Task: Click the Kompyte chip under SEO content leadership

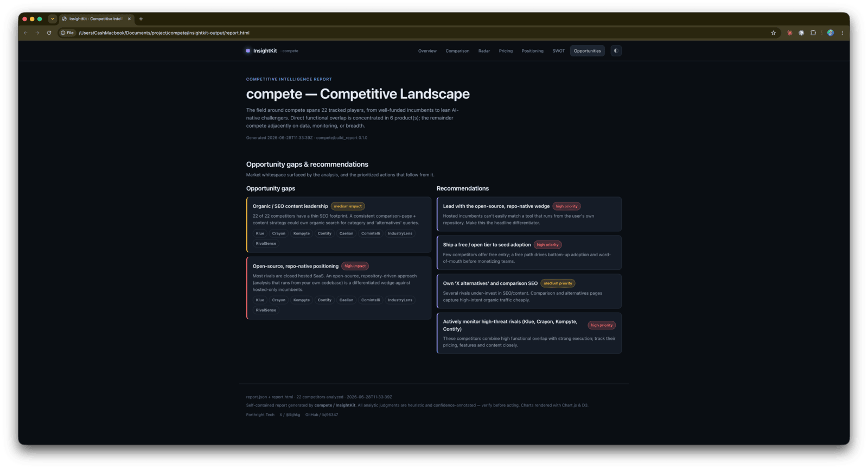Action: click(301, 233)
